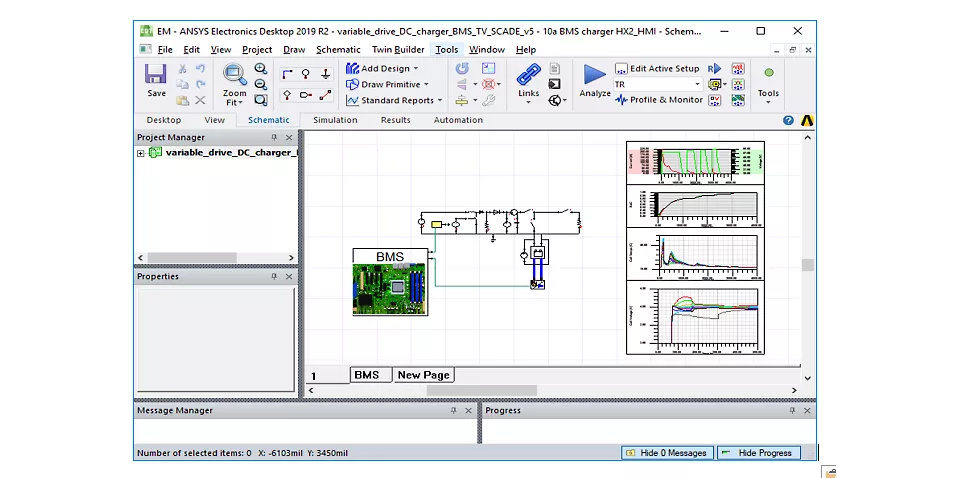The width and height of the screenshot is (955, 478).
Task: Click Hide 0 Messages button
Action: tap(667, 452)
